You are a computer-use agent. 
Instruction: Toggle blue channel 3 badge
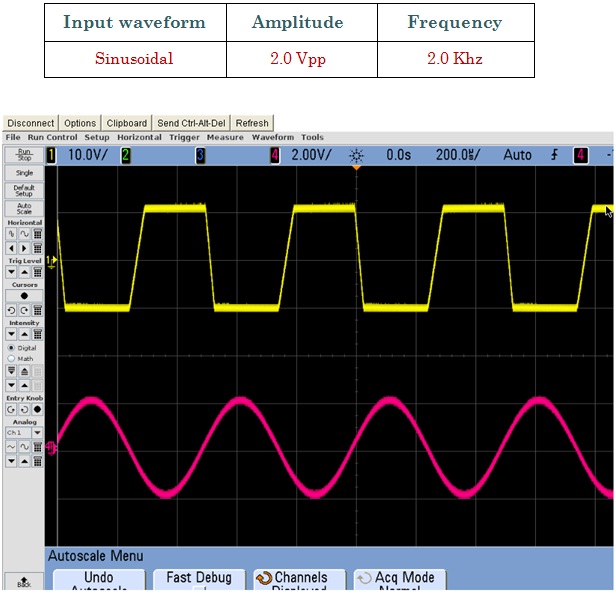200,155
